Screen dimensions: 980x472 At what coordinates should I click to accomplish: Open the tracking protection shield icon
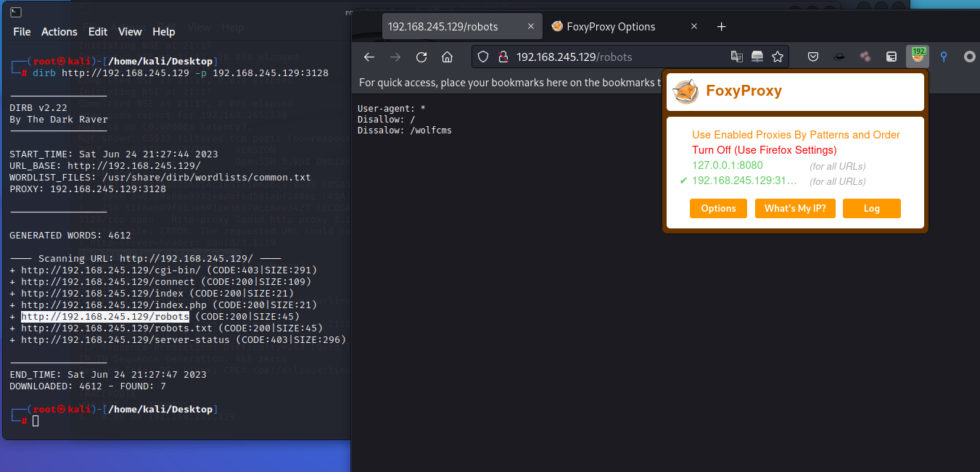pos(484,57)
